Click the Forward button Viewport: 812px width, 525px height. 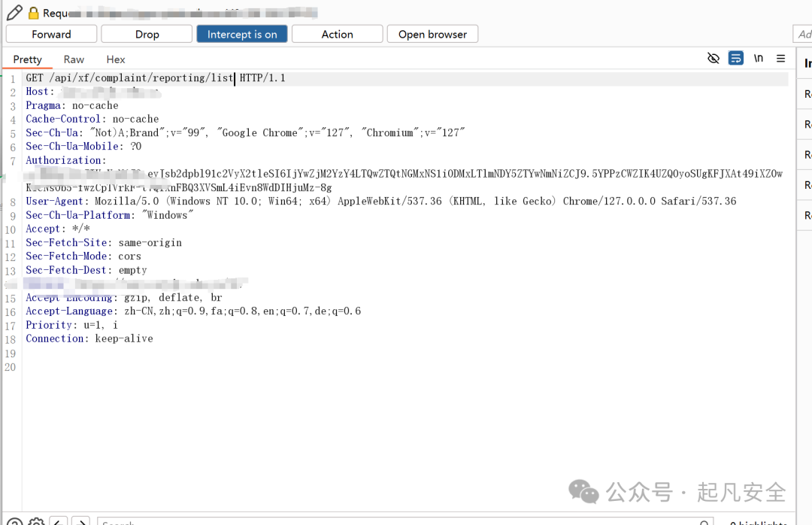click(51, 34)
